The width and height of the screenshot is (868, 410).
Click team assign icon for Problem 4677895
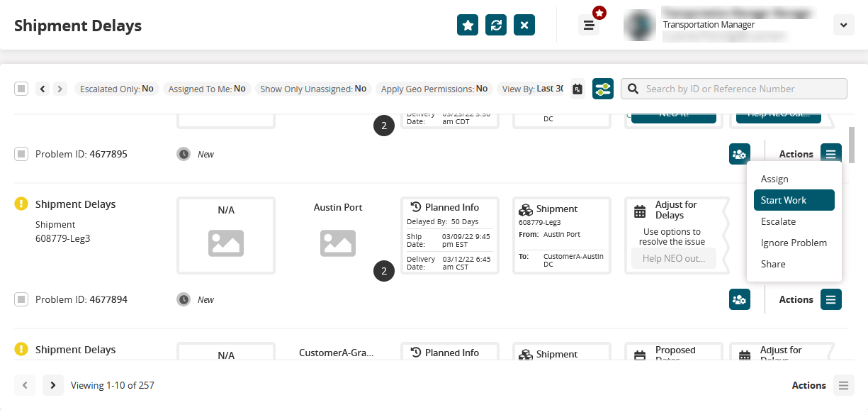coord(740,154)
